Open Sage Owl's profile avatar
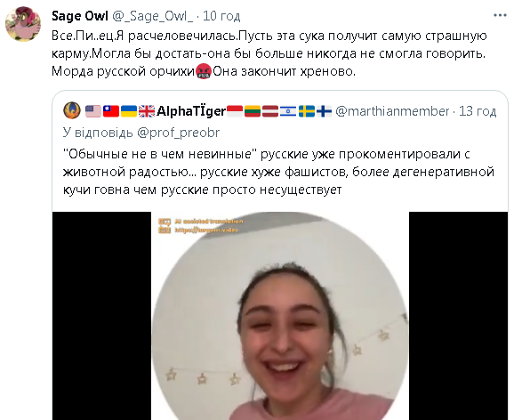 [23, 24]
